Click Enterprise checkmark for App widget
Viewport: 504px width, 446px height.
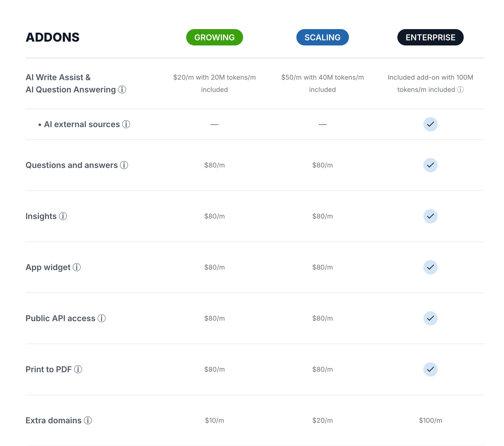[x=431, y=267]
